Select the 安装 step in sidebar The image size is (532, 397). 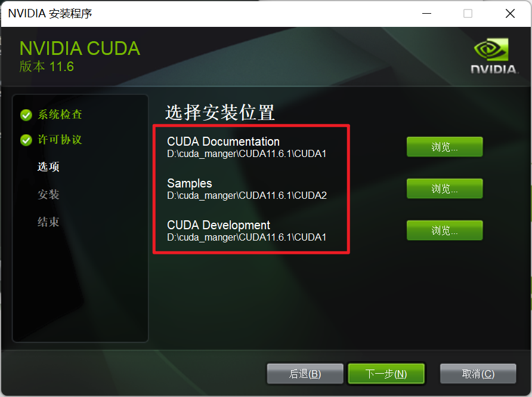pyautogui.click(x=48, y=194)
